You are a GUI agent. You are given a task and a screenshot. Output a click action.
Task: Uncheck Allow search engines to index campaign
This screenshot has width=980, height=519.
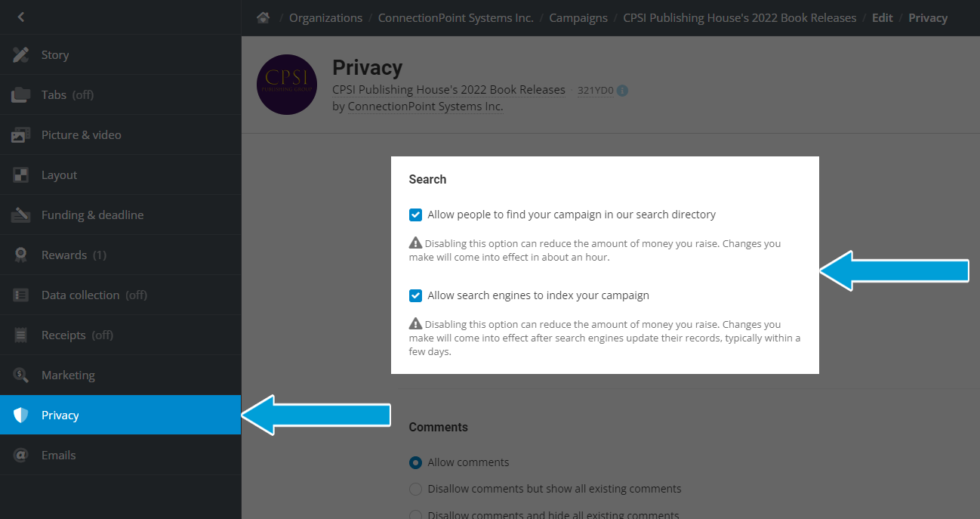click(x=415, y=295)
